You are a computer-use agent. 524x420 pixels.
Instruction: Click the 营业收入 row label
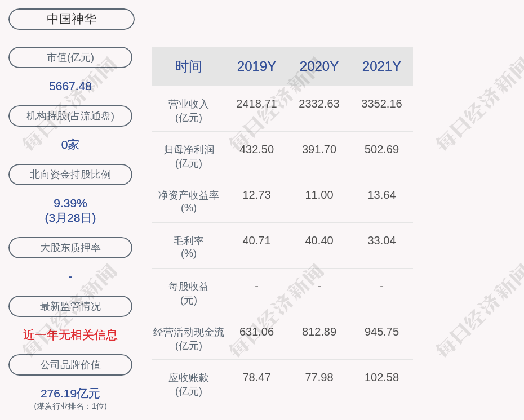pyautogui.click(x=188, y=110)
